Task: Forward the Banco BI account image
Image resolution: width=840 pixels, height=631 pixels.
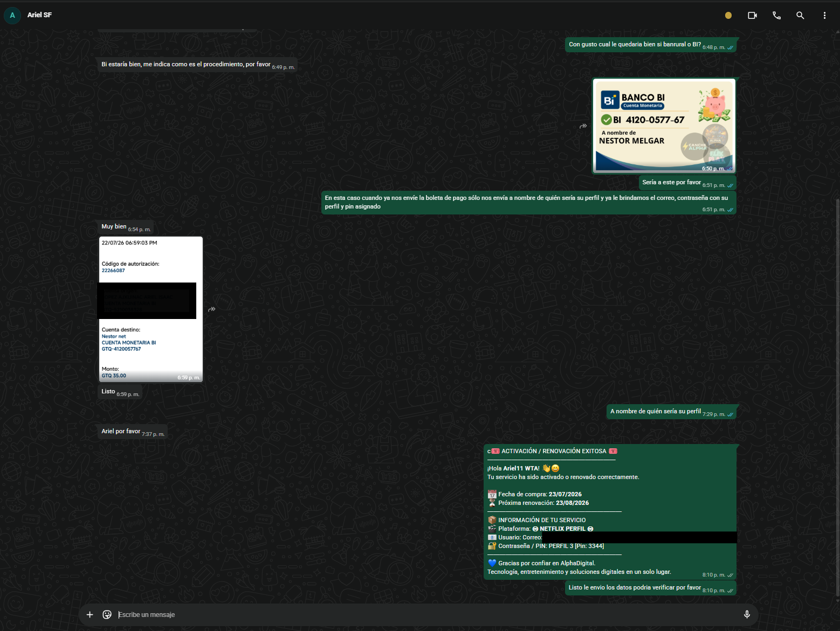Action: point(583,126)
